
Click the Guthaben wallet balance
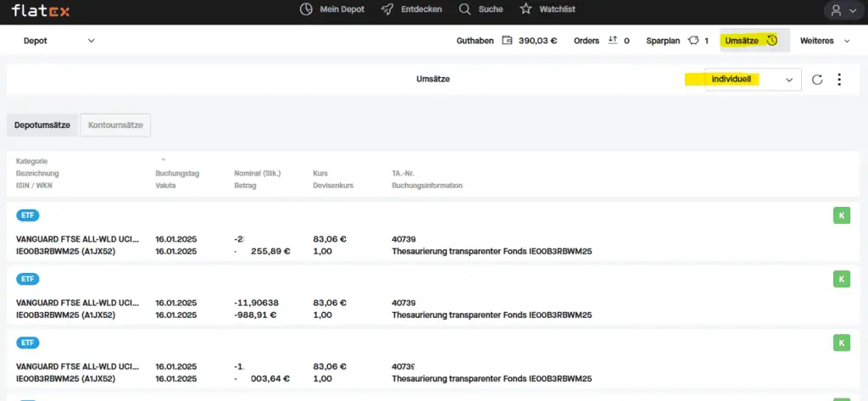507,41
